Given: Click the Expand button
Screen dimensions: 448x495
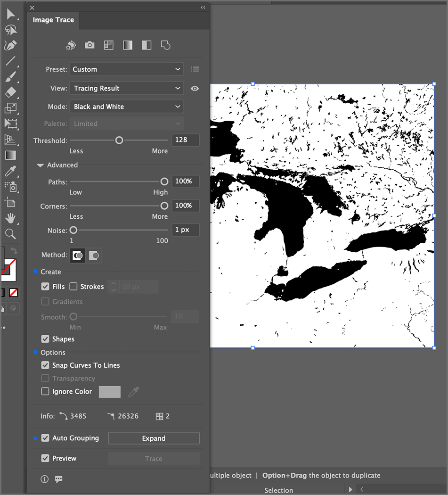Looking at the screenshot, I should [x=154, y=438].
